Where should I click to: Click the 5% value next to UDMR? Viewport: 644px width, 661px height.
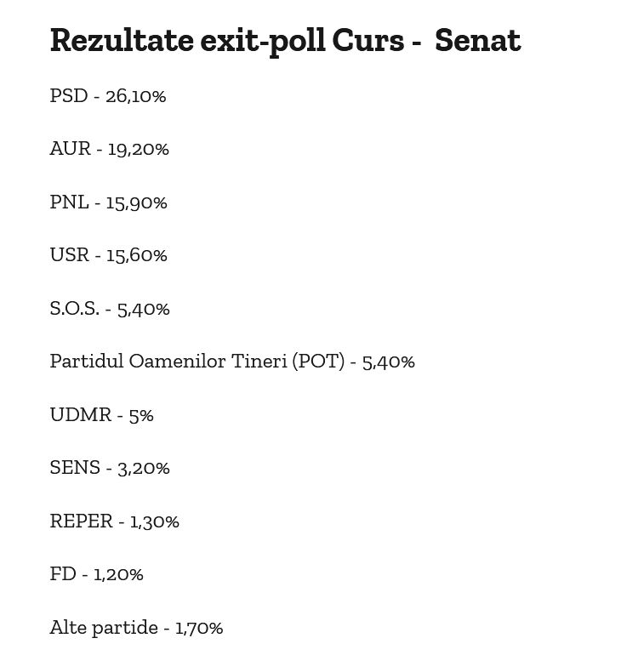tap(141, 416)
